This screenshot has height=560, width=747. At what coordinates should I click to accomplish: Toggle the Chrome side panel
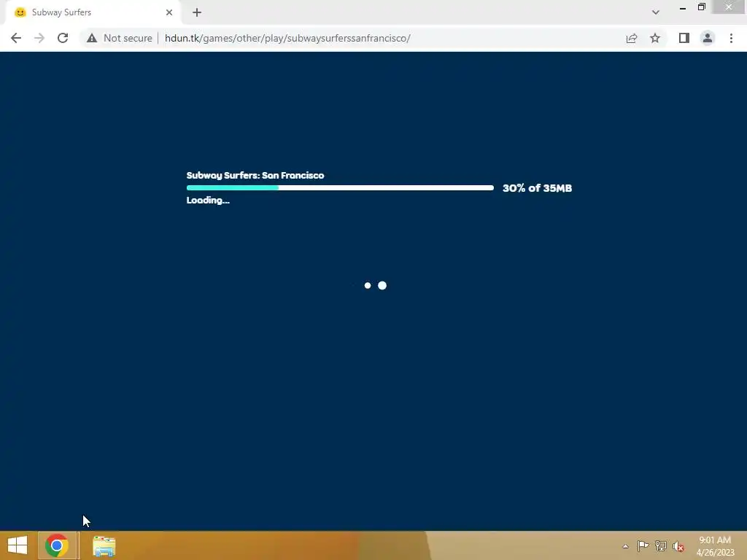(x=684, y=38)
